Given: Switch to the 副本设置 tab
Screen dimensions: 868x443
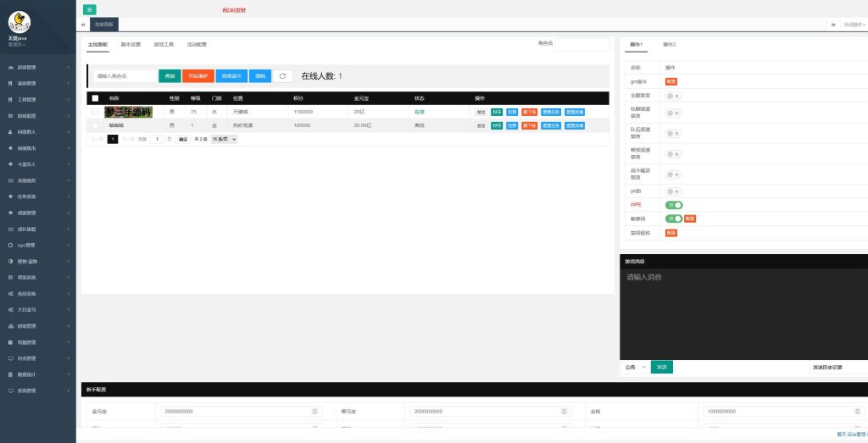Looking at the screenshot, I should click(x=131, y=44).
